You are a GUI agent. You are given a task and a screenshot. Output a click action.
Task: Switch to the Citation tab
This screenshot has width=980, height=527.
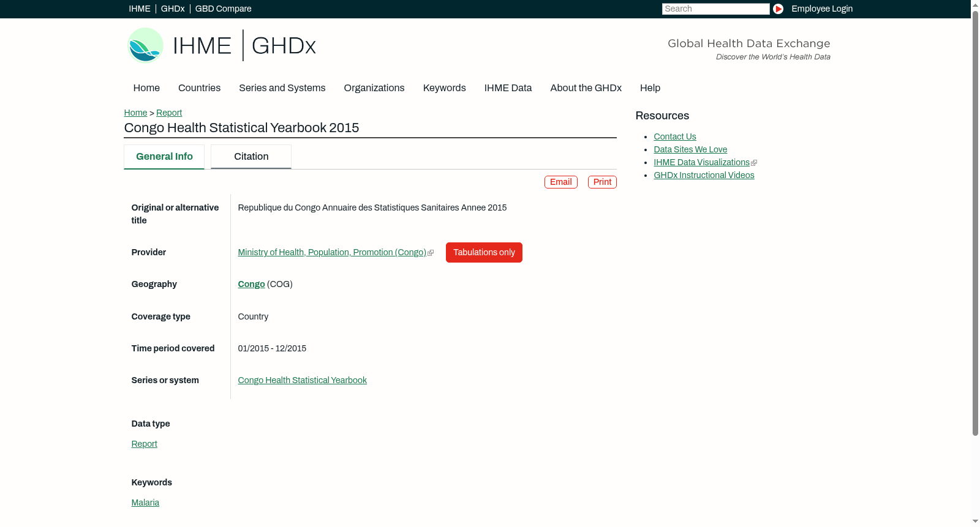pyautogui.click(x=251, y=157)
